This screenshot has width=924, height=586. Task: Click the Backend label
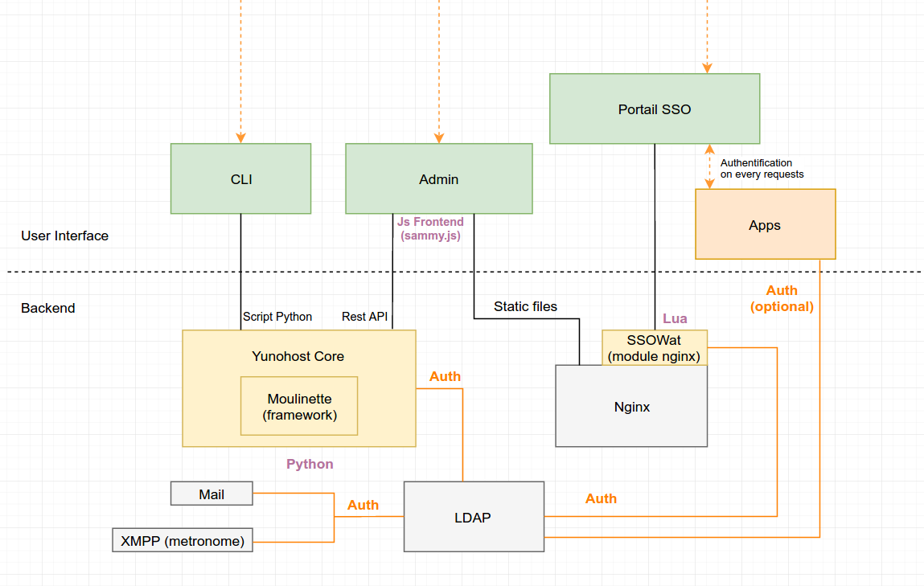tap(47, 308)
